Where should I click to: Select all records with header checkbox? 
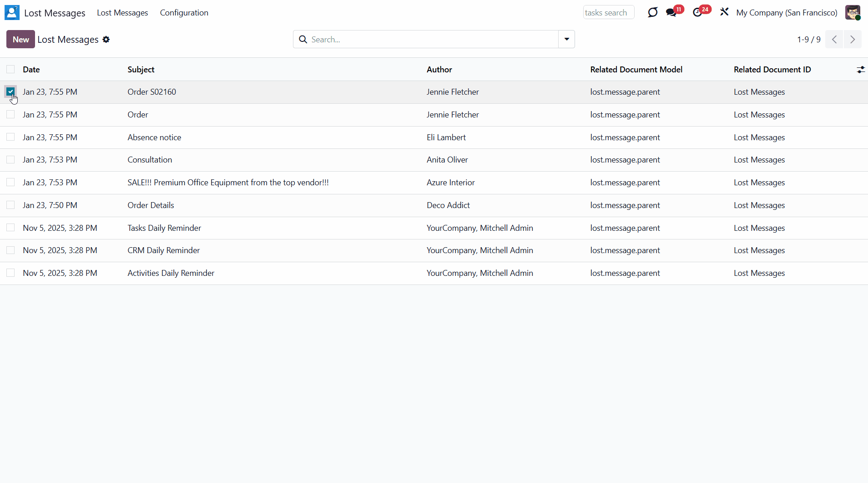coord(10,69)
